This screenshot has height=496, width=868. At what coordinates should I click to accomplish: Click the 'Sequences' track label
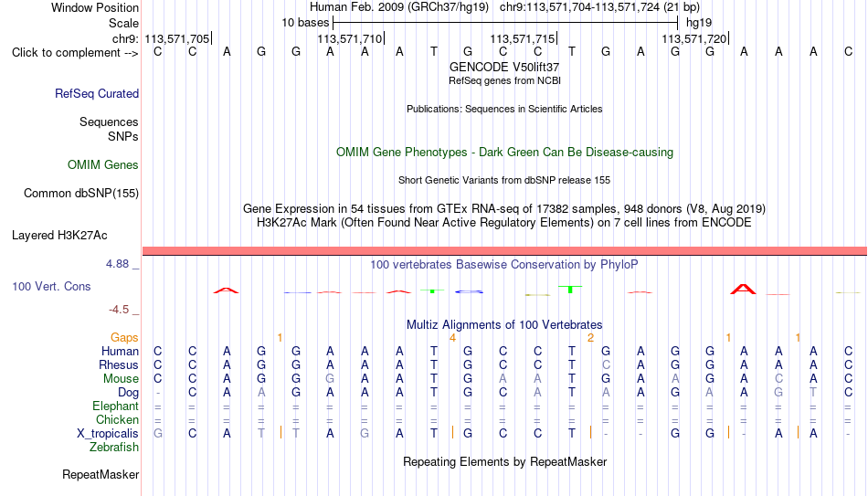[x=109, y=121]
